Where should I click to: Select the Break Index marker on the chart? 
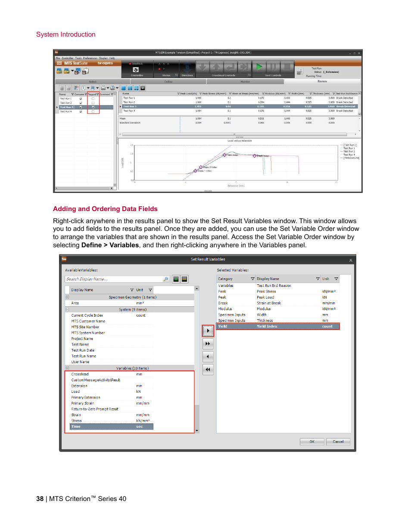[255, 156]
